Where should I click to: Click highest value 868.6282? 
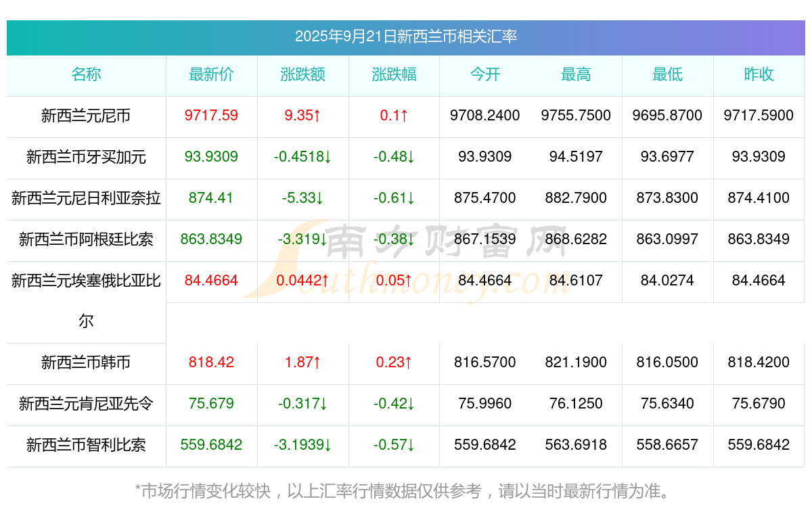(576, 239)
